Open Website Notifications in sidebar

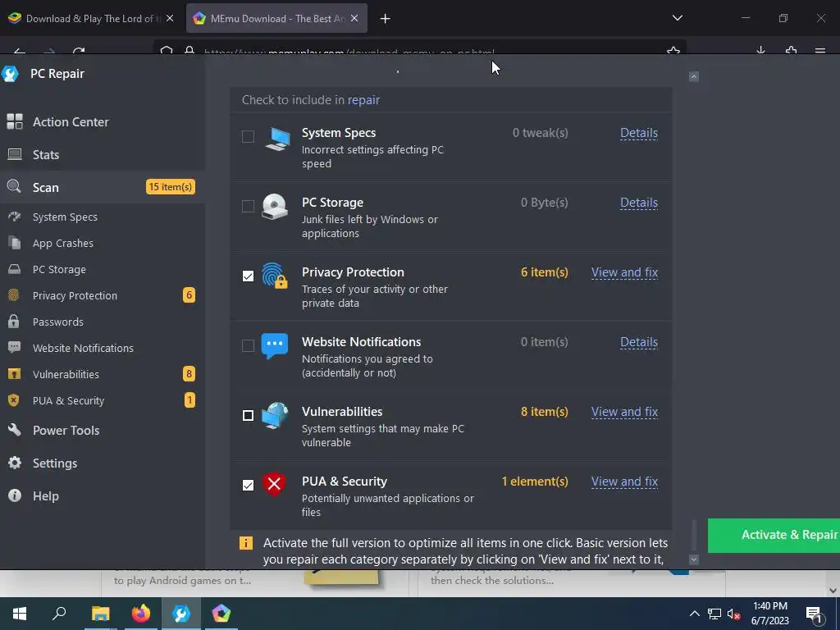[x=83, y=348]
